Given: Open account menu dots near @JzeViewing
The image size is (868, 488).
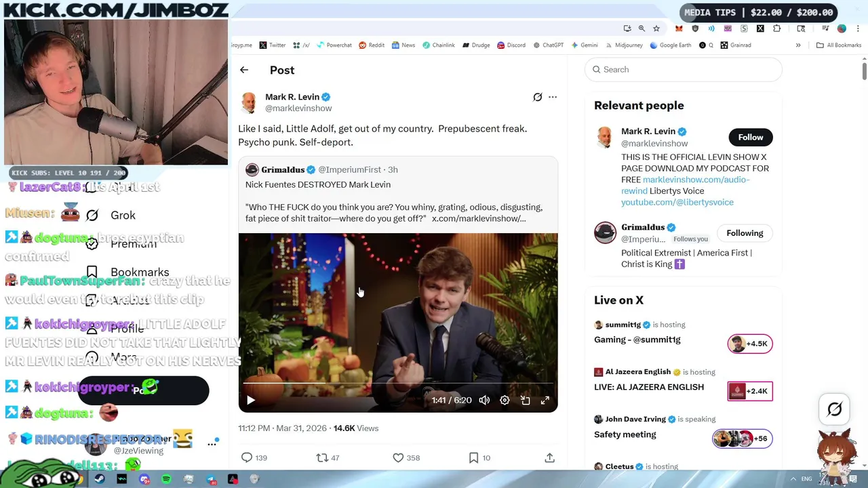Looking at the screenshot, I should click(x=212, y=443).
